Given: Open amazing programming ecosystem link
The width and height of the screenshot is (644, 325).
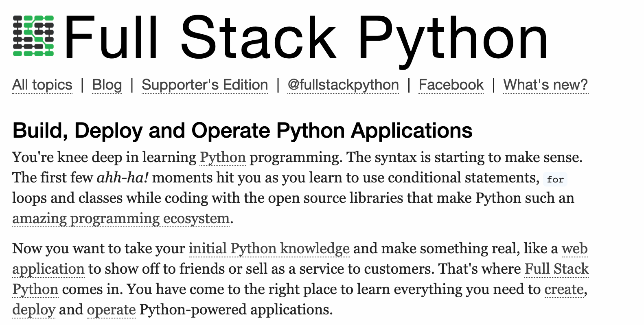Looking at the screenshot, I should (121, 219).
